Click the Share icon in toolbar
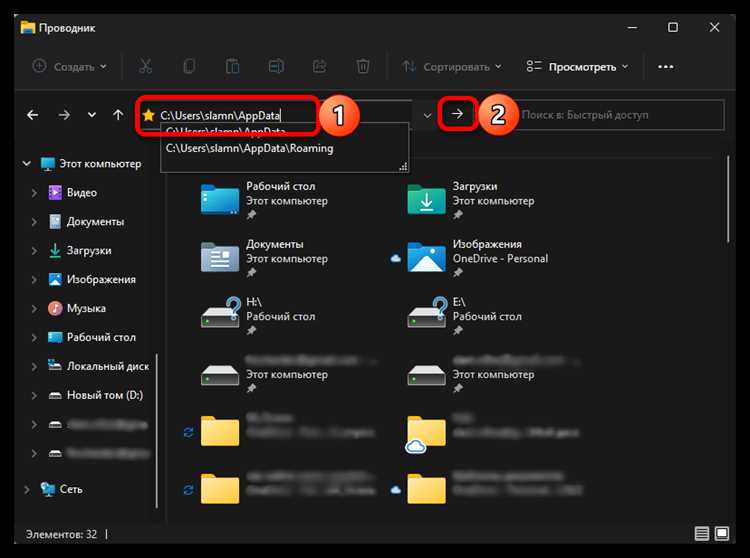750x558 pixels. 320,66
